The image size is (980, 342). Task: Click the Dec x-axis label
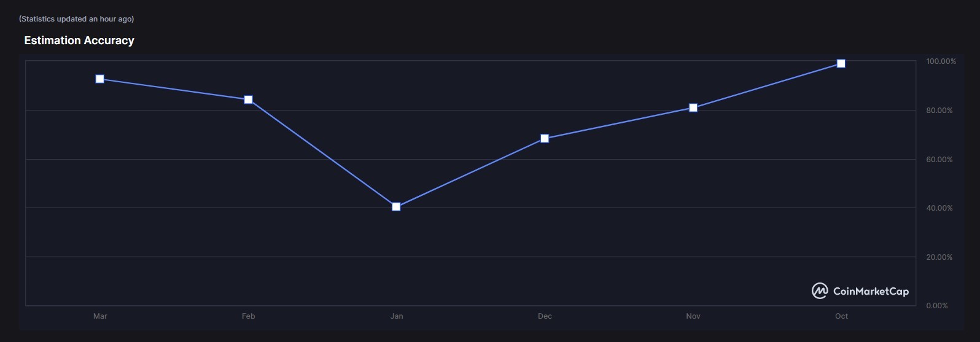pos(545,316)
